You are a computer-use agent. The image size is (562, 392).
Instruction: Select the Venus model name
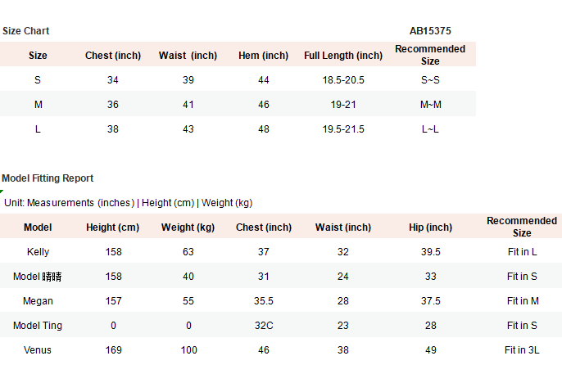pos(38,350)
